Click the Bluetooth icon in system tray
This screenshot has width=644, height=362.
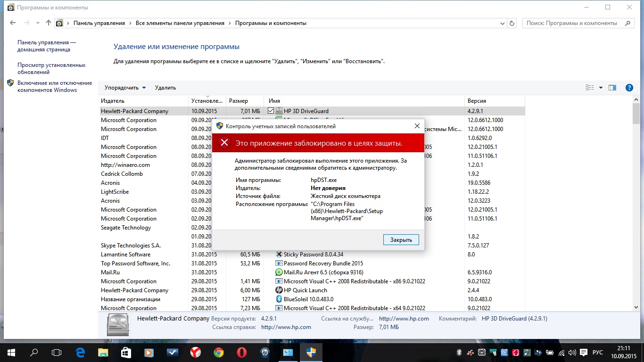[x=459, y=353]
